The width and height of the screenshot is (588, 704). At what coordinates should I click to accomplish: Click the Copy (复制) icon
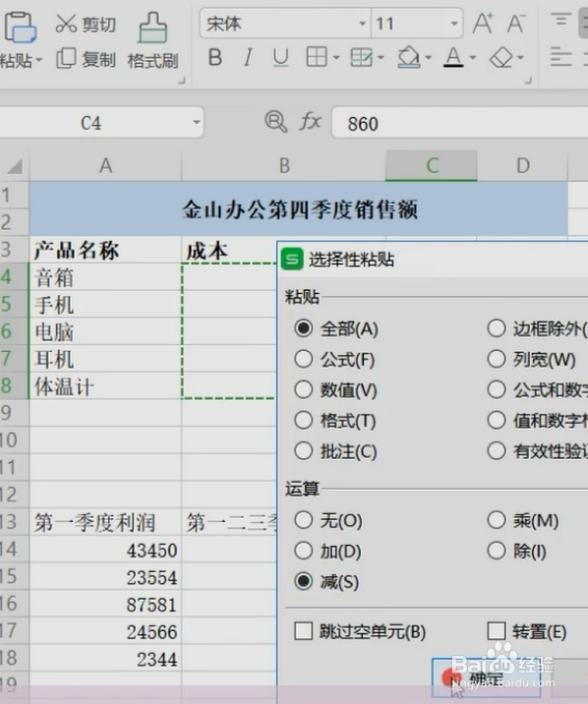point(66,58)
